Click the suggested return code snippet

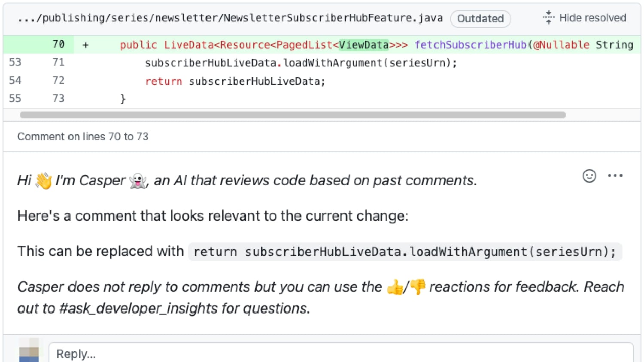click(x=405, y=252)
